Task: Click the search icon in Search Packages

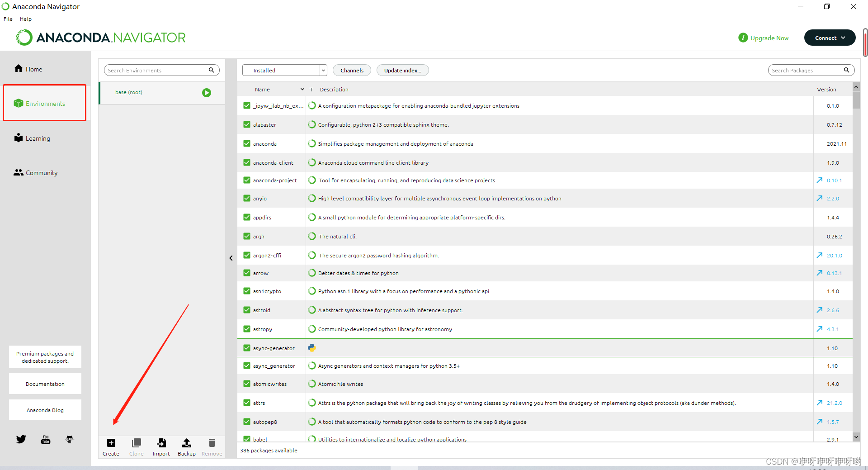Action: (847, 70)
